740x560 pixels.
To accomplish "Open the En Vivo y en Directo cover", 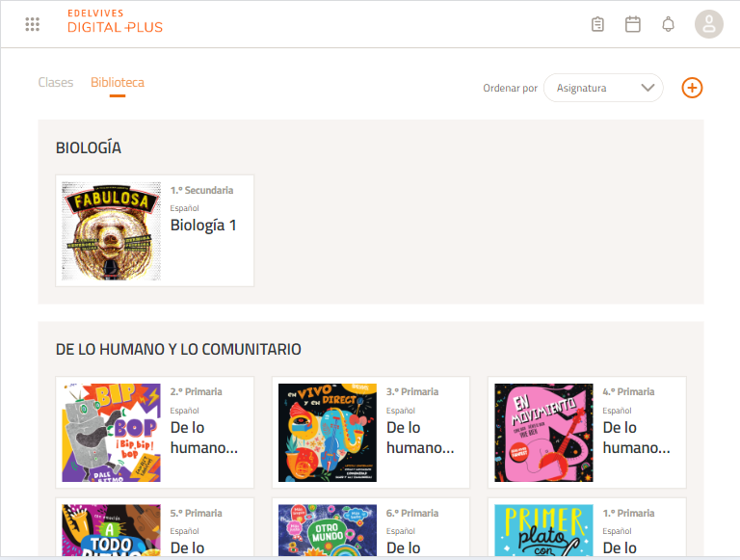I will 328,433.
